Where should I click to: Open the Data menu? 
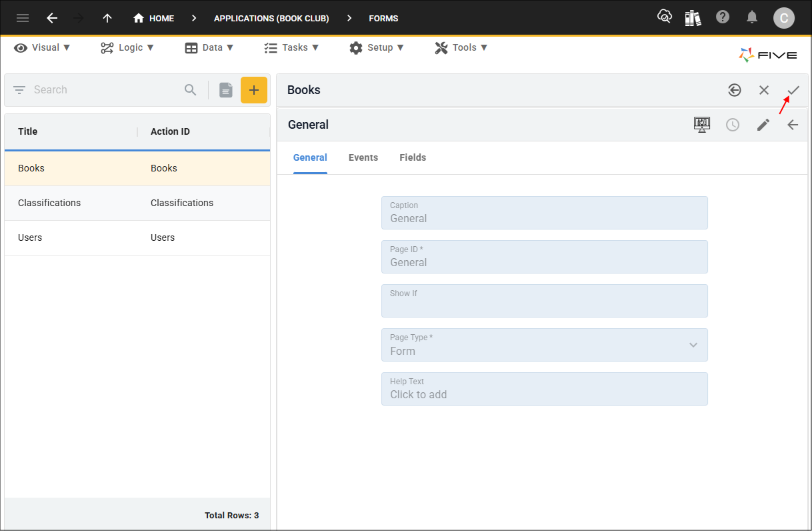(x=209, y=47)
